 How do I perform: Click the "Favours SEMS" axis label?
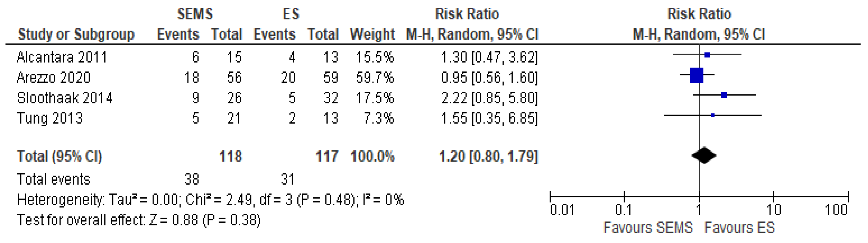pyautogui.click(x=647, y=228)
